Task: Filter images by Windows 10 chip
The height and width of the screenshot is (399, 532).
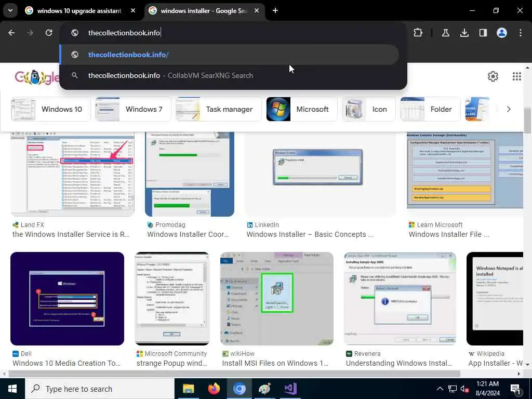Action: pyautogui.click(x=51, y=109)
